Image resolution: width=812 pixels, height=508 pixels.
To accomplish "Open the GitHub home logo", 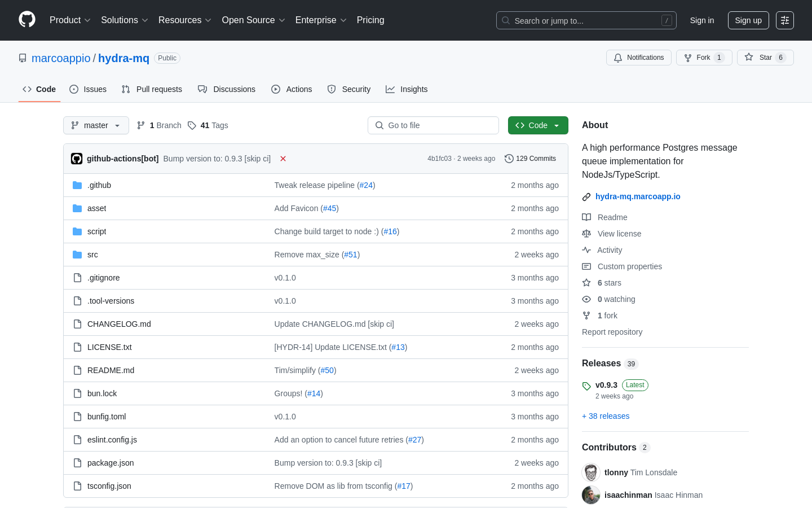I will [x=27, y=20].
